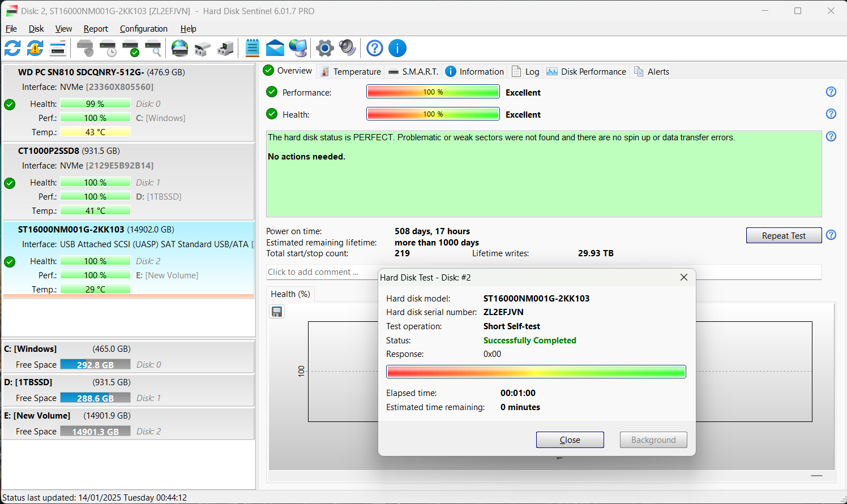The image size is (847, 504).
Task: Open the Disk menu
Action: tap(36, 29)
